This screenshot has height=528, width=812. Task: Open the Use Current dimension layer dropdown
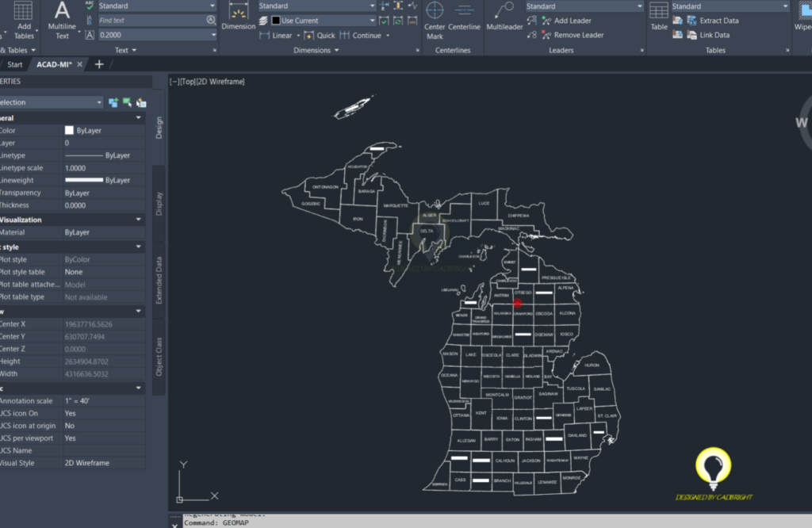tap(372, 21)
